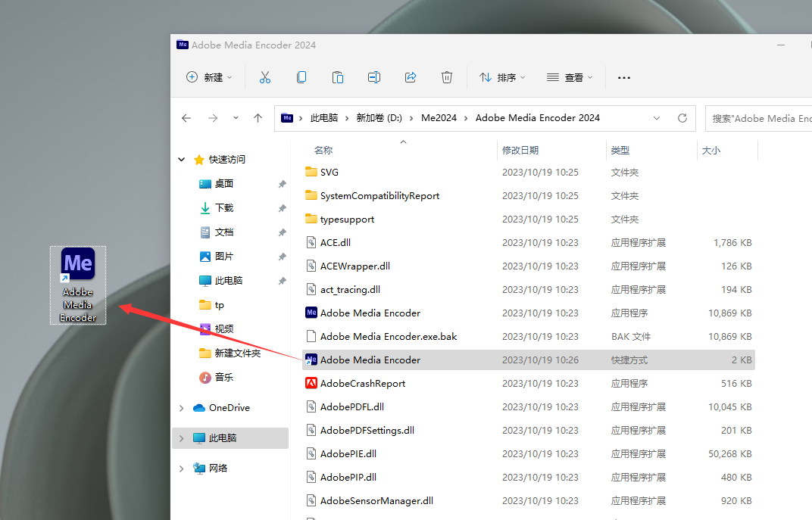
Task: Click the Delete trash can icon
Action: pos(446,78)
